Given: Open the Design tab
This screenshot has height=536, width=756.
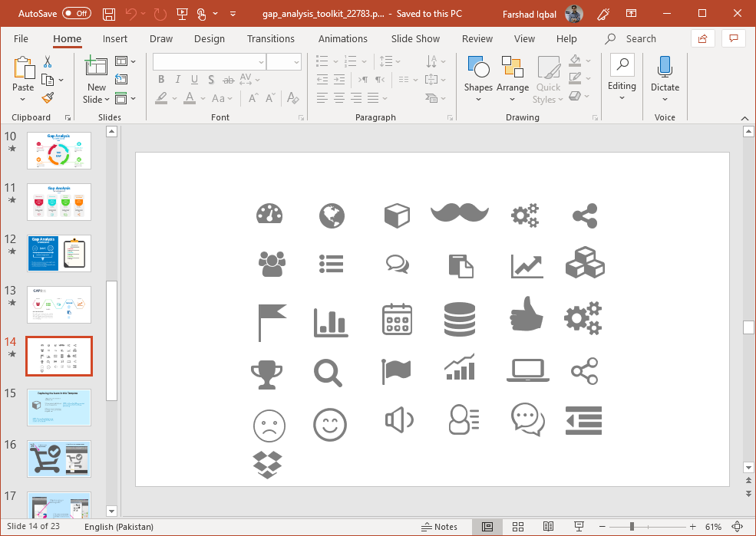Looking at the screenshot, I should click(x=210, y=38).
